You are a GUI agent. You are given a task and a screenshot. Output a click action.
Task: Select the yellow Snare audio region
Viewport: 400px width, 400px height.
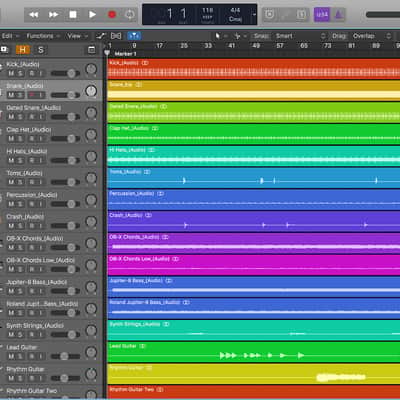pos(254,91)
